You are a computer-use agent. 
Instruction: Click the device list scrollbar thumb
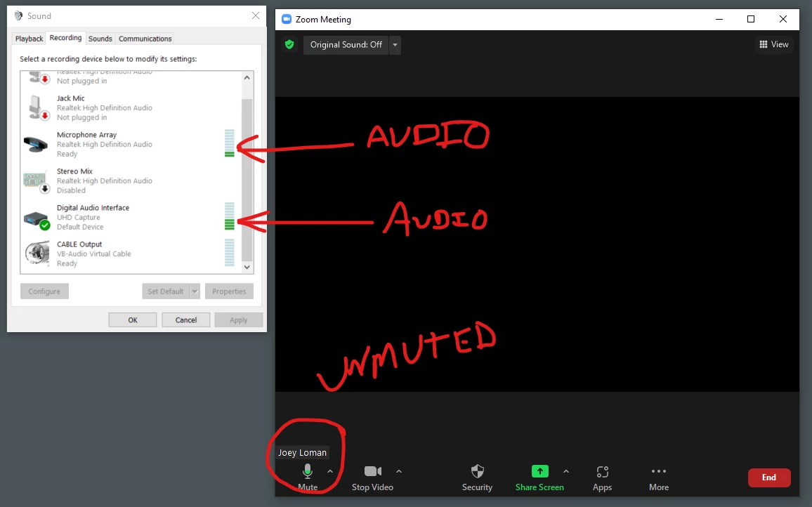(x=247, y=180)
